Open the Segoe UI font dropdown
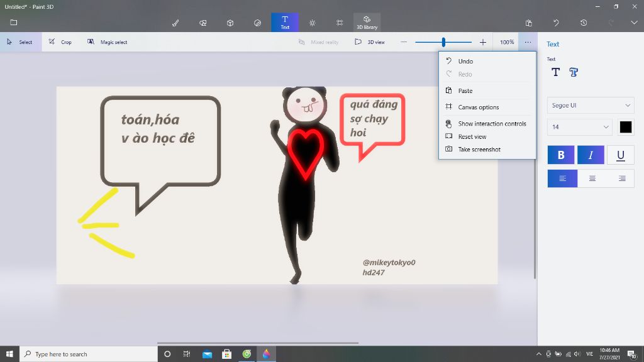The image size is (644, 362). (591, 106)
